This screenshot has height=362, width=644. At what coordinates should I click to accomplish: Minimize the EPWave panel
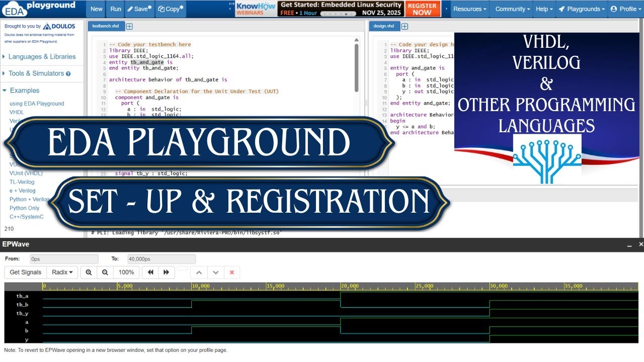[x=629, y=244]
